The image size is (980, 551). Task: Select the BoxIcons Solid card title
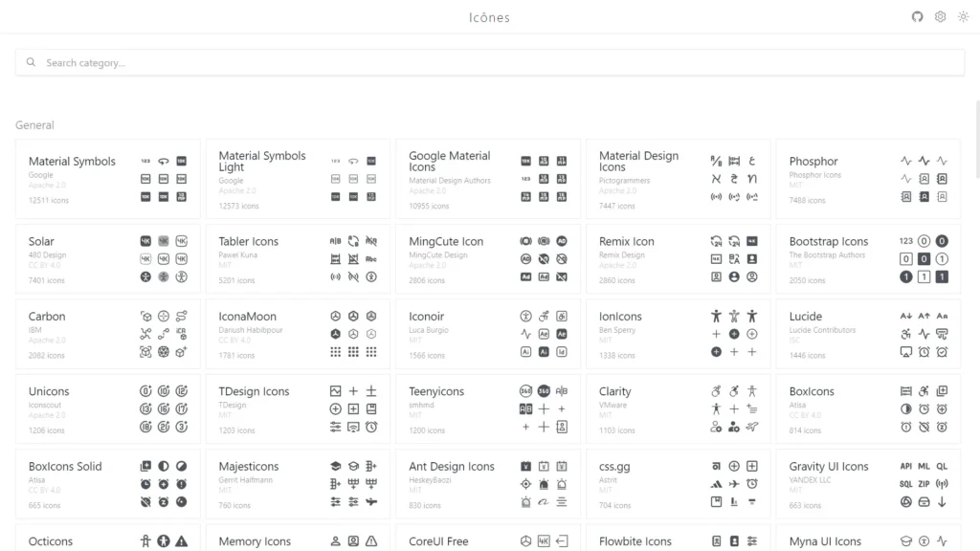(65, 466)
